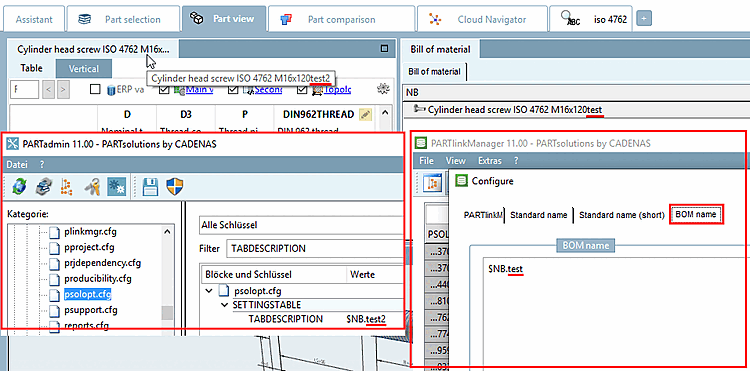
Task: Click the floppy disk save icon
Action: click(x=151, y=186)
